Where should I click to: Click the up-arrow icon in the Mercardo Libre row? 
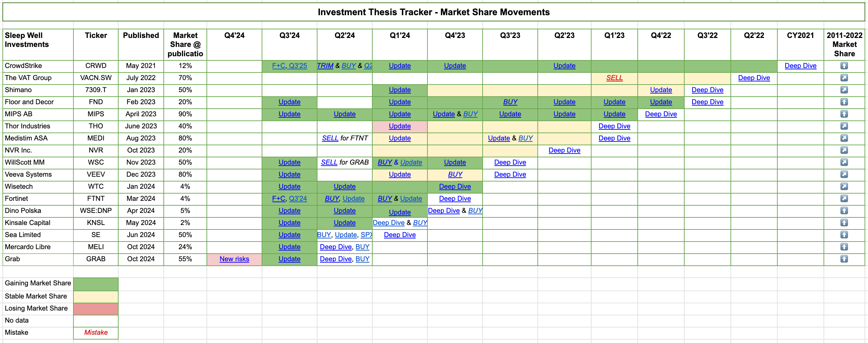(844, 247)
